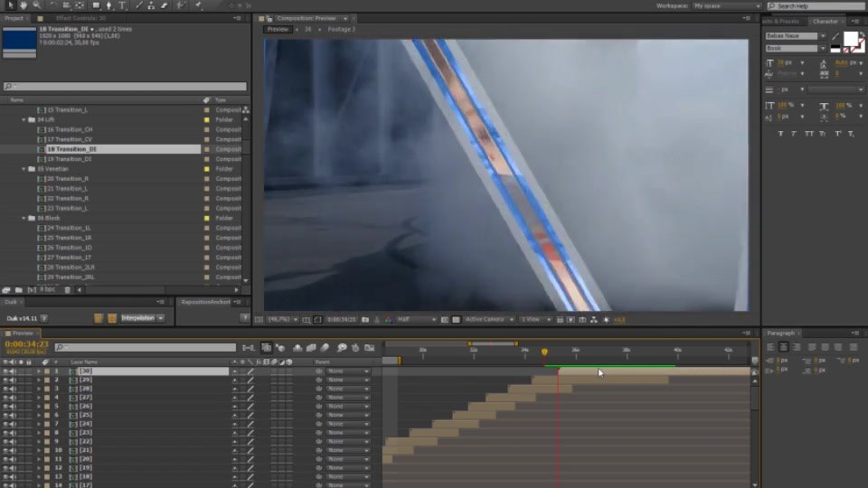This screenshot has height=488, width=868.
Task: Click the new folder icon in Project panel
Action: pos(19,289)
